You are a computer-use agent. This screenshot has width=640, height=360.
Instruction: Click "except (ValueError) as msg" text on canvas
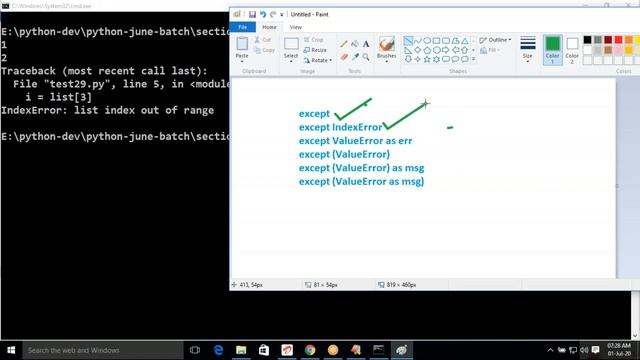pyautogui.click(x=361, y=168)
